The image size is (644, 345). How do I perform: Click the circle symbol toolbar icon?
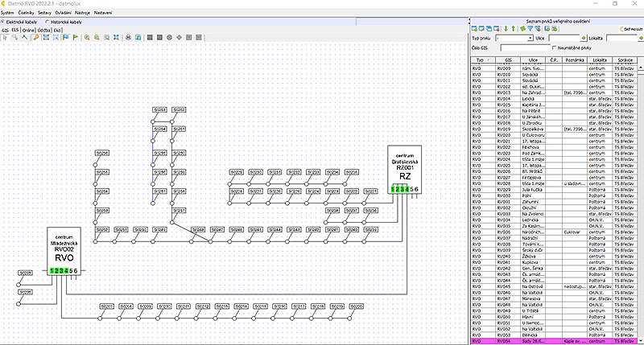coord(169,37)
